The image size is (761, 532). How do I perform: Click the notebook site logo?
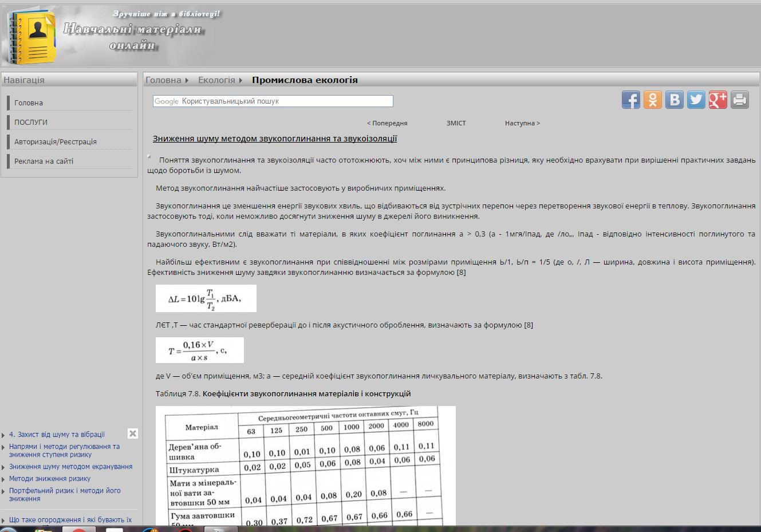click(31, 37)
